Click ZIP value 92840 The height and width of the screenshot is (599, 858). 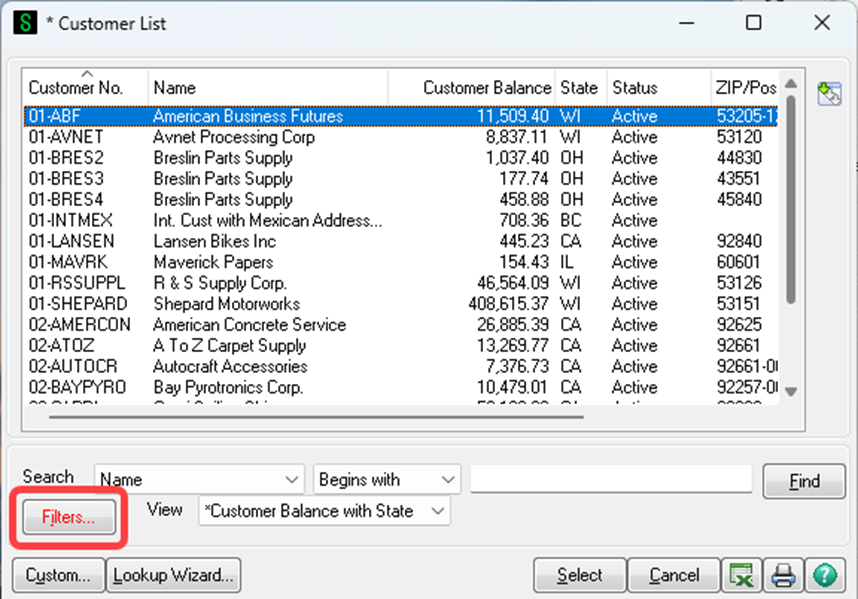(739, 241)
